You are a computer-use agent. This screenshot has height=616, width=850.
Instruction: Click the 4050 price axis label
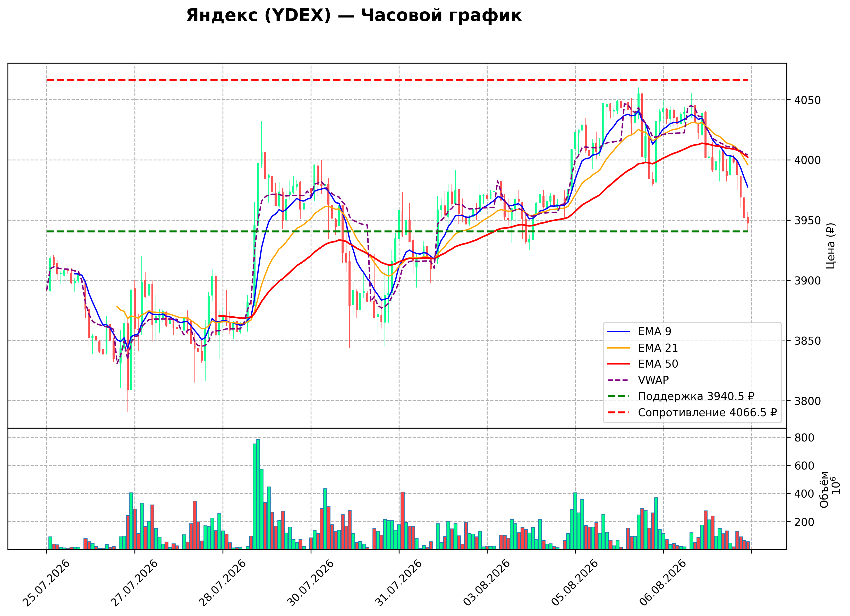pyautogui.click(x=807, y=100)
